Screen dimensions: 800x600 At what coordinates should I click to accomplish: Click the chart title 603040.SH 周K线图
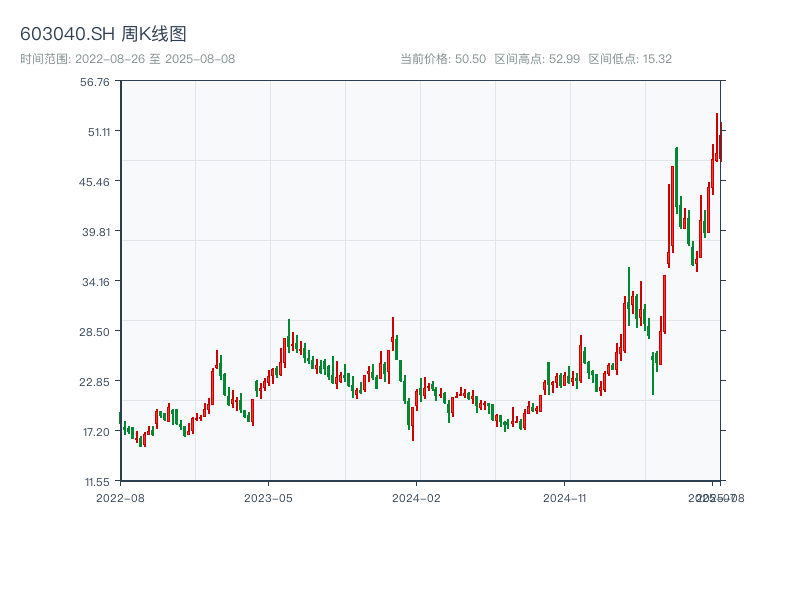point(103,34)
